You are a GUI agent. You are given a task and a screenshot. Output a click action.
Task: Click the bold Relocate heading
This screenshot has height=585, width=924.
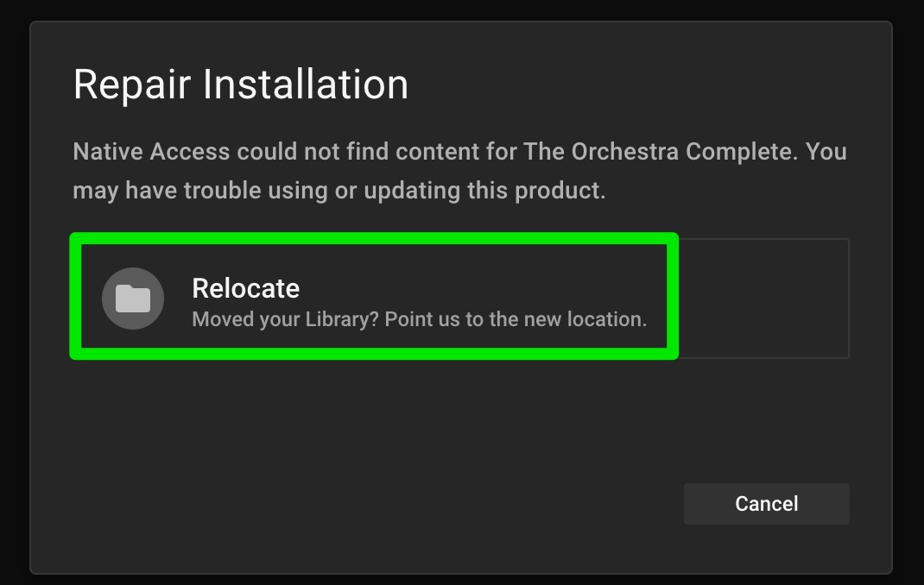pos(245,288)
